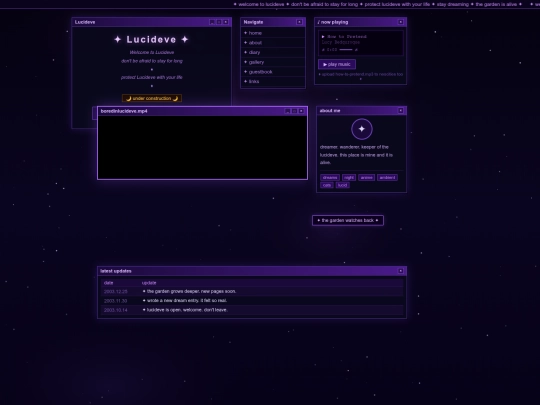Select the dreams tag in about me
Screen dimensions: 540x405
[330, 177]
